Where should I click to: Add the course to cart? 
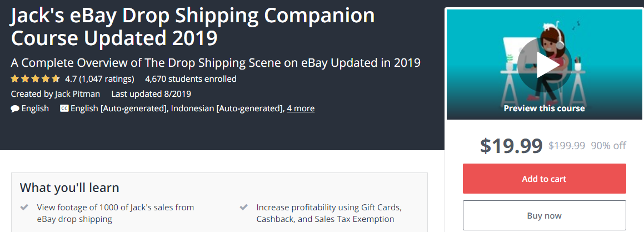click(544, 179)
